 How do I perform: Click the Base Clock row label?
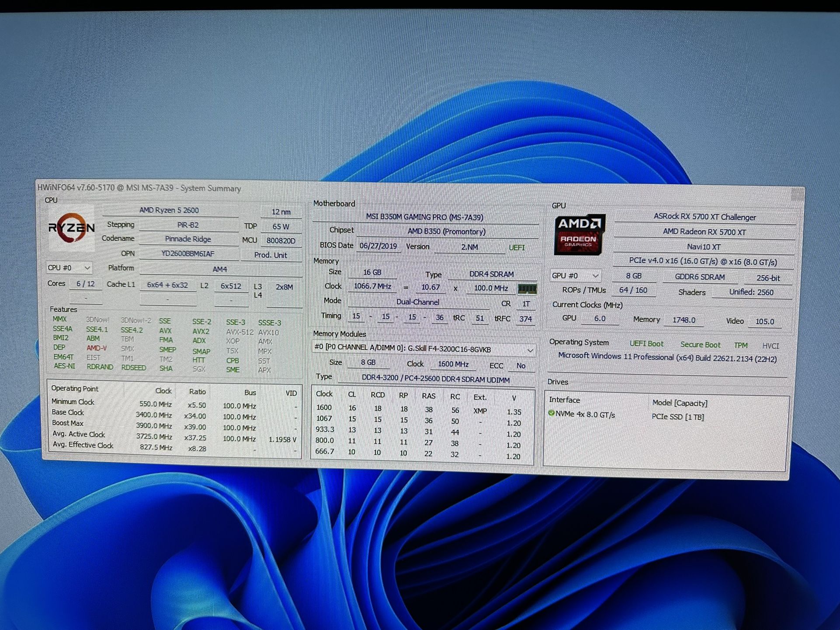click(x=68, y=412)
